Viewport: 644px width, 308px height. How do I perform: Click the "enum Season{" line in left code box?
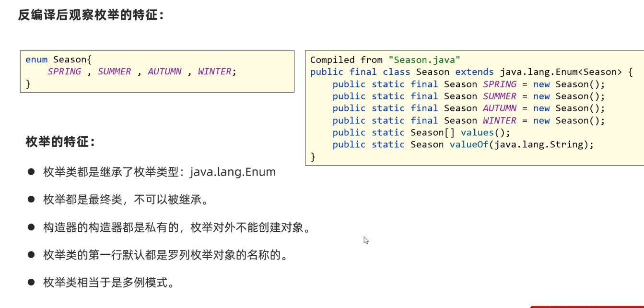[x=58, y=60]
